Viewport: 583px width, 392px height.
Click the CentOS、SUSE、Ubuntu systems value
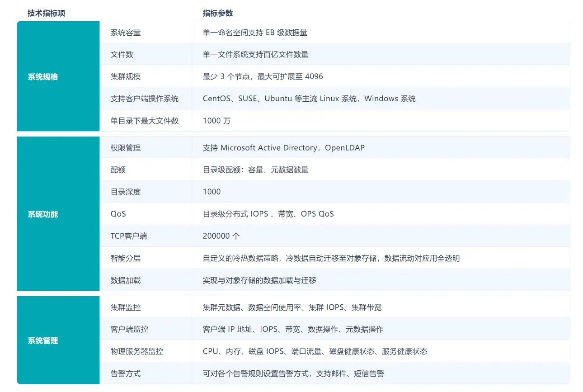(x=309, y=99)
